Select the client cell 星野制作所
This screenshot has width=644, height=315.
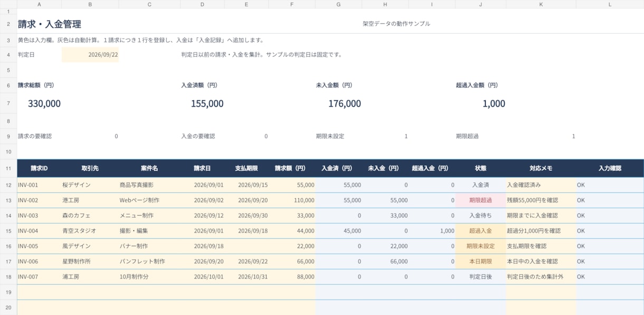pyautogui.click(x=90, y=261)
